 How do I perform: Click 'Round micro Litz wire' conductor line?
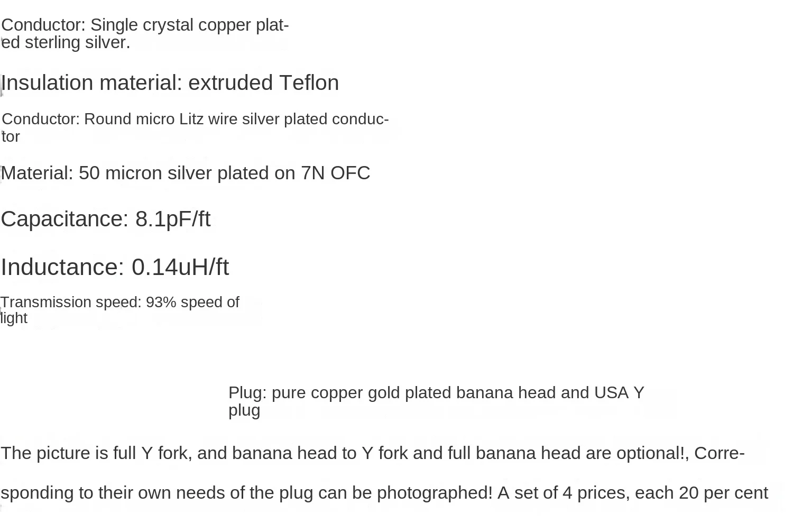pyautogui.click(x=195, y=119)
